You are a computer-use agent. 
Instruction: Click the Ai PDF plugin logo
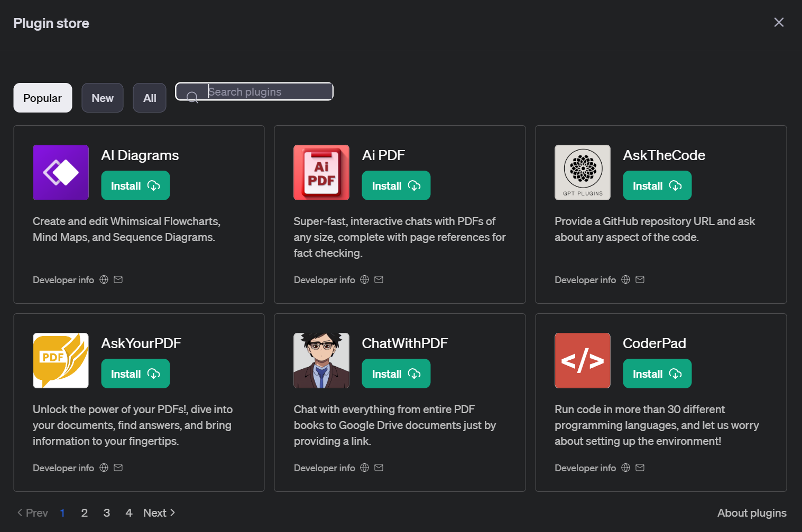coord(321,172)
